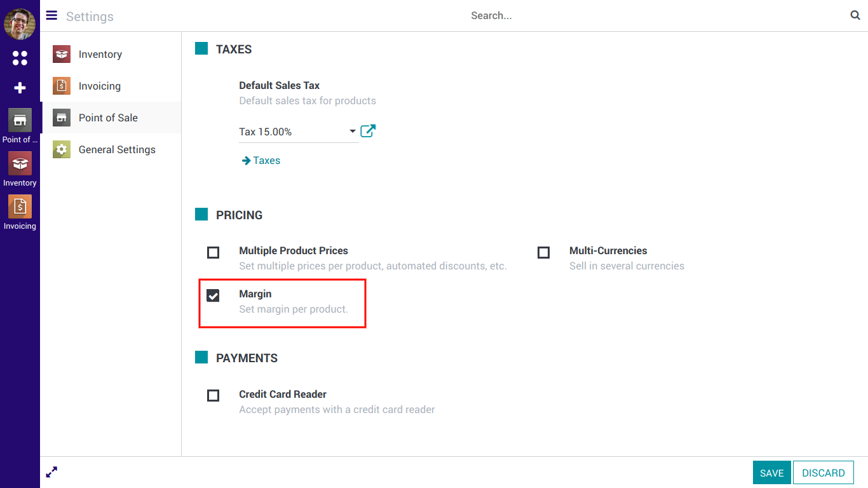Click the hamburger menu icon

tap(51, 16)
